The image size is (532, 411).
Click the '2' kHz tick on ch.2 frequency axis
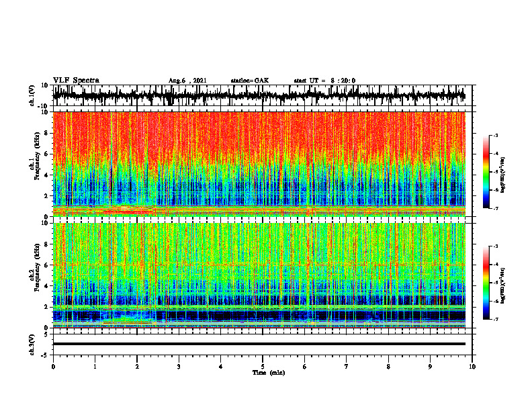(x=47, y=307)
